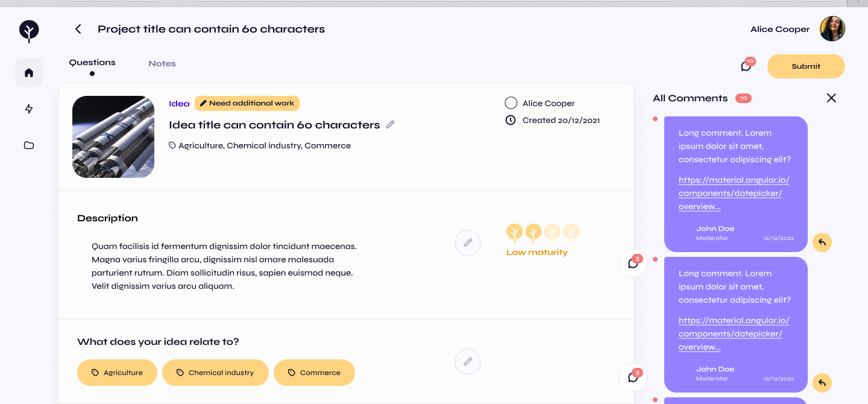
Task: Open the lightning bolt sidebar icon
Action: click(x=29, y=109)
